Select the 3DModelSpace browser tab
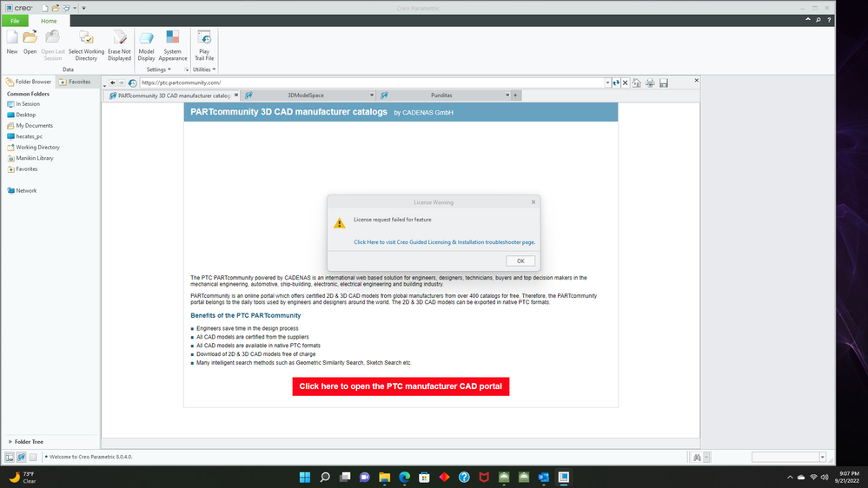 [306, 96]
